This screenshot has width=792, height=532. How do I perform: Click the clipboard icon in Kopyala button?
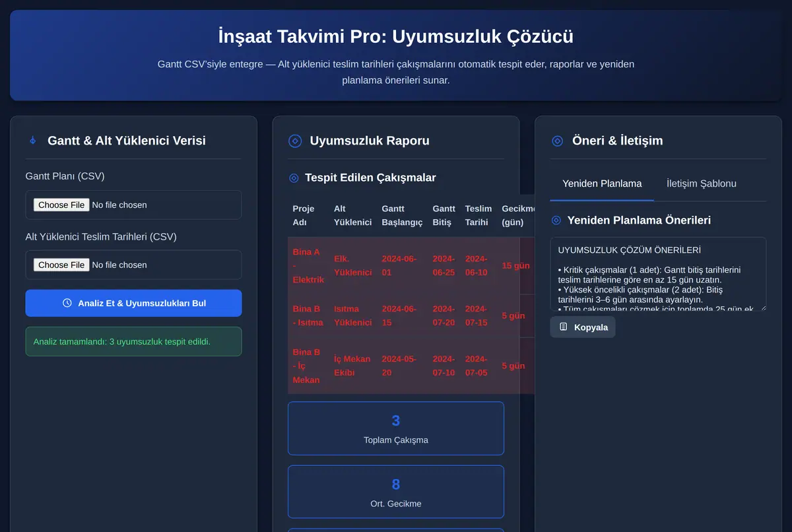pyautogui.click(x=563, y=327)
